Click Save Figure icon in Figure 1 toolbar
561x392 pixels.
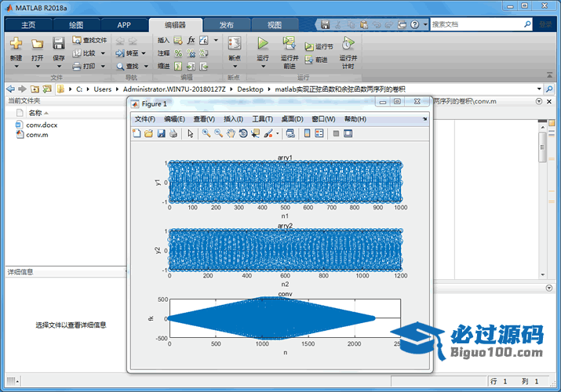tap(162, 133)
